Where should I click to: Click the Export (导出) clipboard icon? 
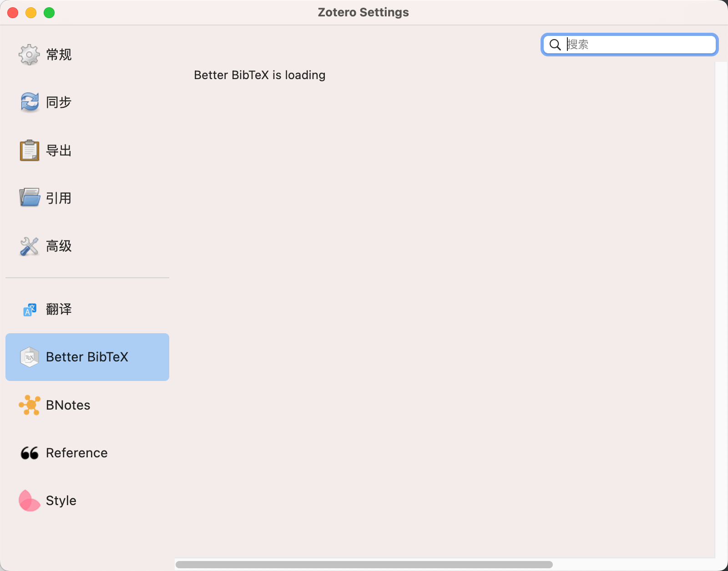tap(30, 150)
